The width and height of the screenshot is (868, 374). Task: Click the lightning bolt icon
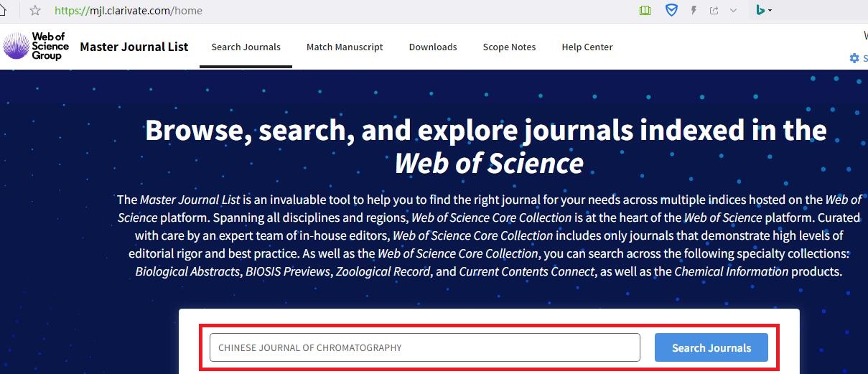(x=693, y=11)
